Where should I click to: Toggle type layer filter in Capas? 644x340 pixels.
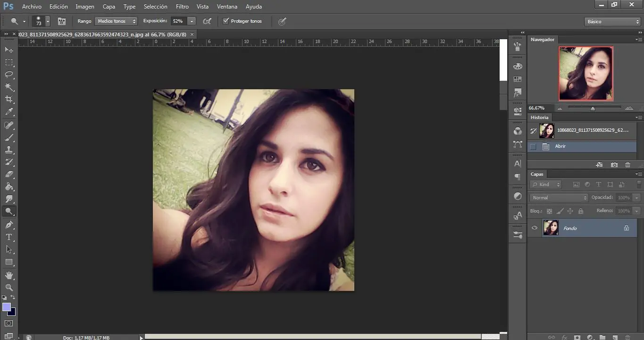(599, 185)
